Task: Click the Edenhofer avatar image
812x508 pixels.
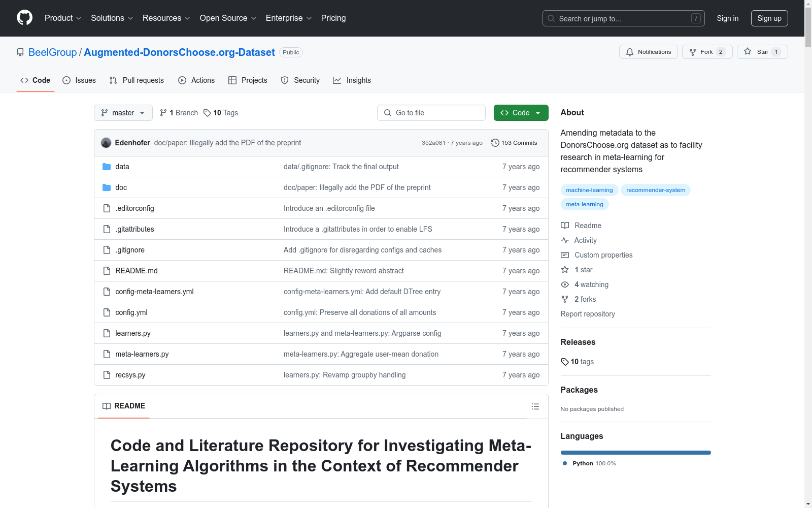Action: tap(106, 143)
